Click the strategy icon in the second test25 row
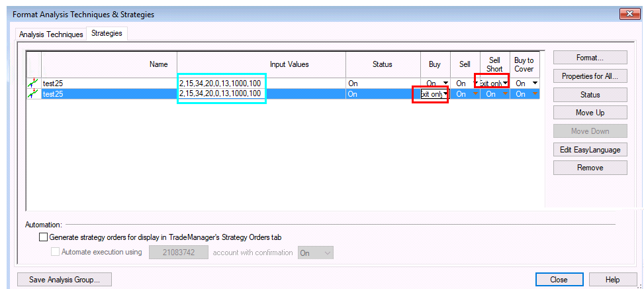Viewport: 644px width, 289px height. click(32, 94)
